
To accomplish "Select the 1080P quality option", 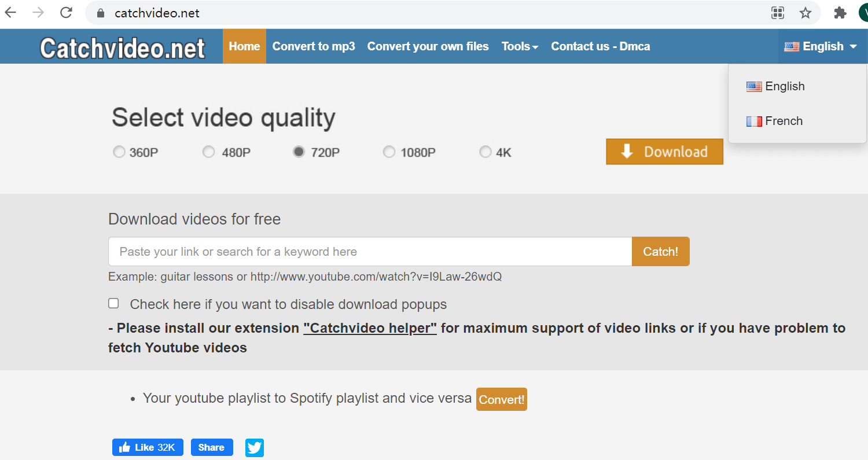I will 389,152.
